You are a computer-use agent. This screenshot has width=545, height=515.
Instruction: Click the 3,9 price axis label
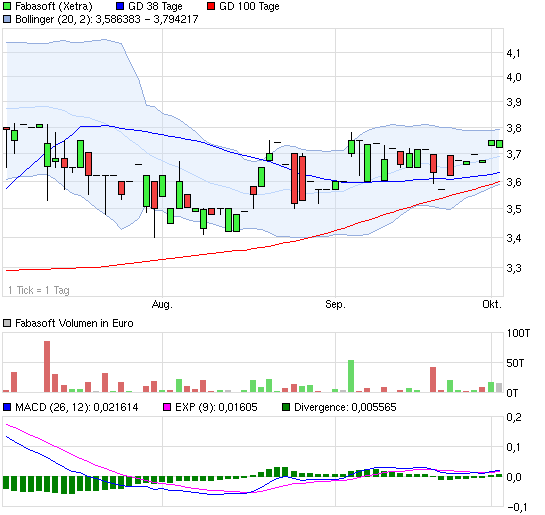click(x=514, y=102)
